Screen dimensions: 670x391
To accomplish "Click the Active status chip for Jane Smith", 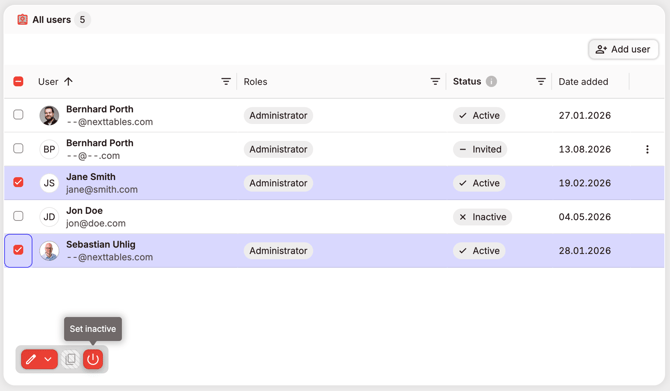I will [479, 183].
